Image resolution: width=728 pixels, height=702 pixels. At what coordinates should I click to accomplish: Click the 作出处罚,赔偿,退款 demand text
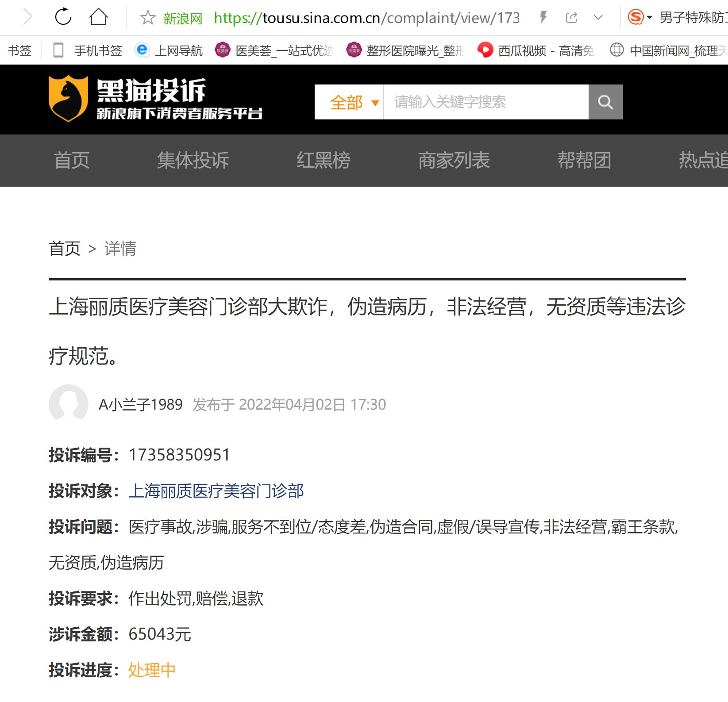[x=196, y=598]
